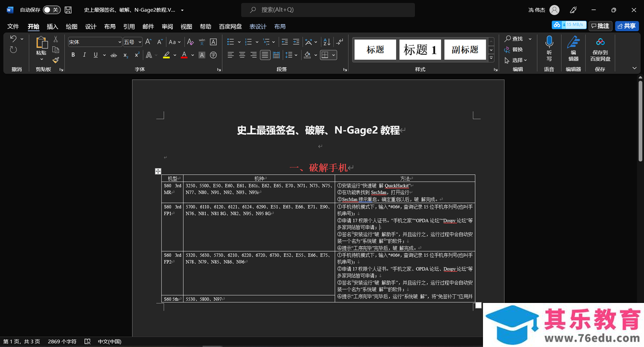Increase paragraph indent
This screenshot has height=347, width=644.
pos(296,42)
